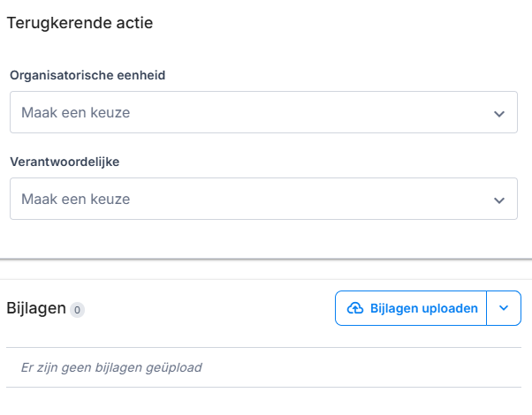Click the divider line above Bijlagen section
The width and height of the screenshot is (532, 415).
coord(265,260)
